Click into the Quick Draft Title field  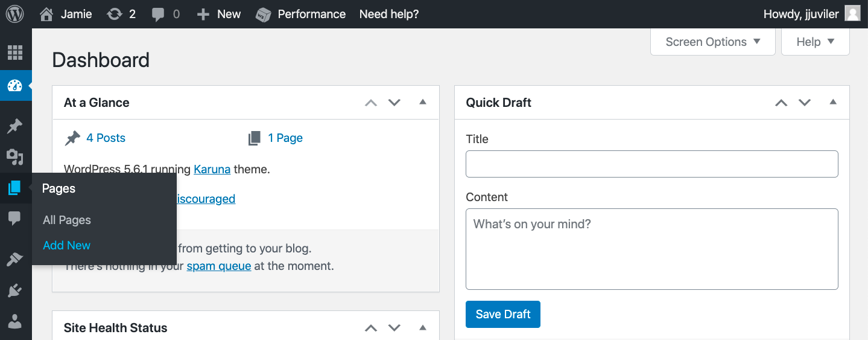651,164
